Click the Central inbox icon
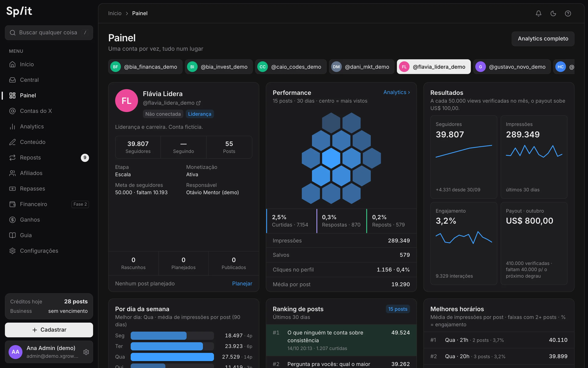 tap(12, 80)
